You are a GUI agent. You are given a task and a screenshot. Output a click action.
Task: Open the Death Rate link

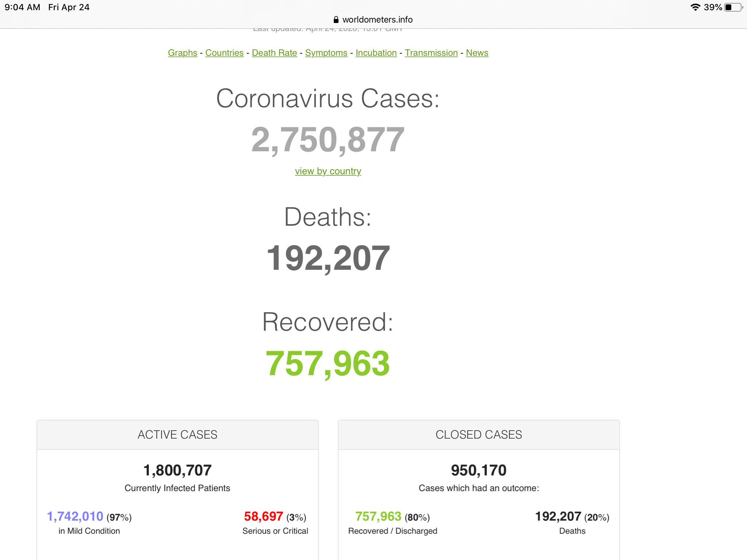274,53
